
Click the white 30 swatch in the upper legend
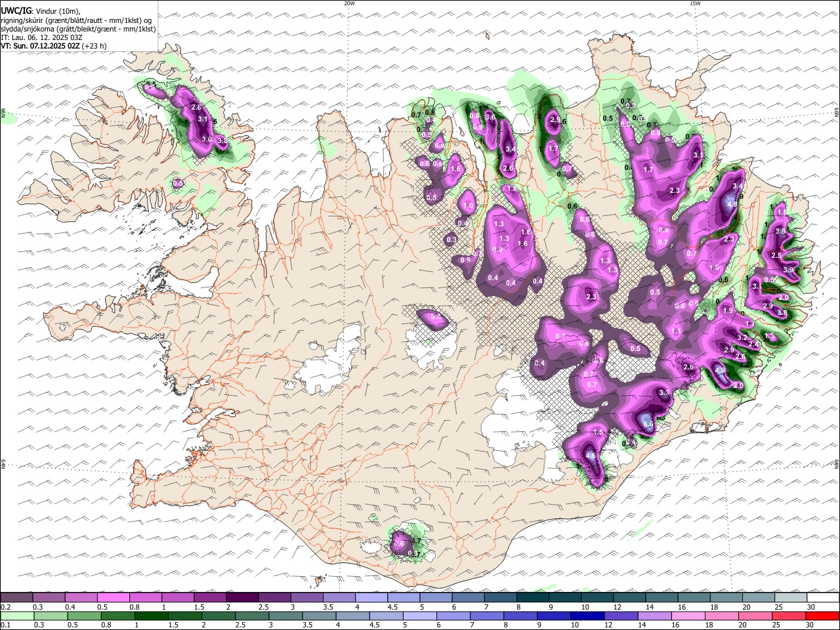[824, 597]
